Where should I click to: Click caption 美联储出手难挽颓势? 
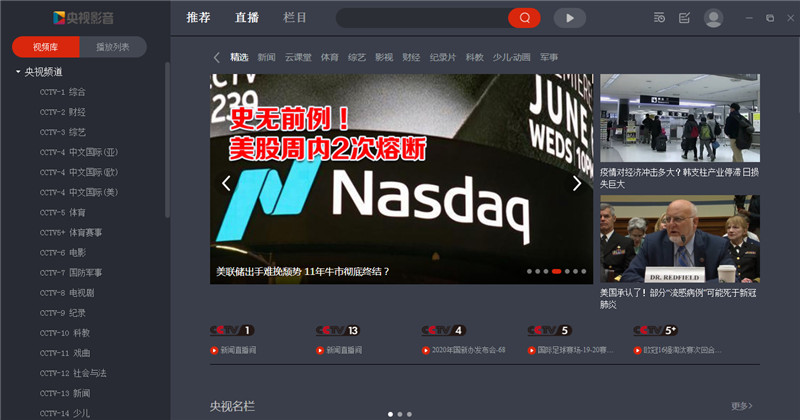click(x=302, y=271)
